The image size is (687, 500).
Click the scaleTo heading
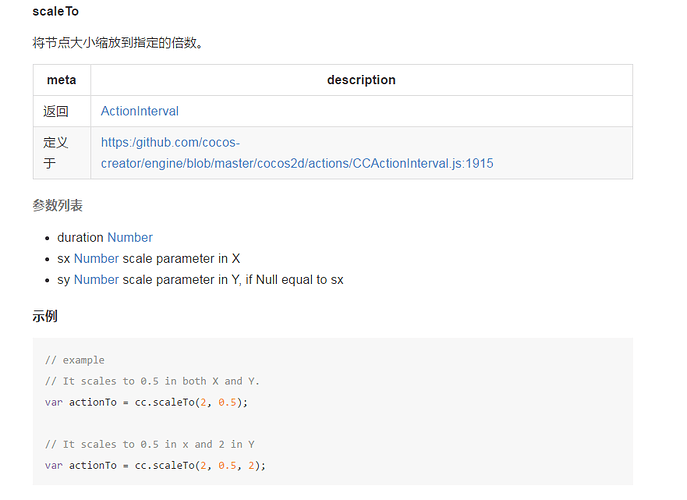tap(56, 11)
